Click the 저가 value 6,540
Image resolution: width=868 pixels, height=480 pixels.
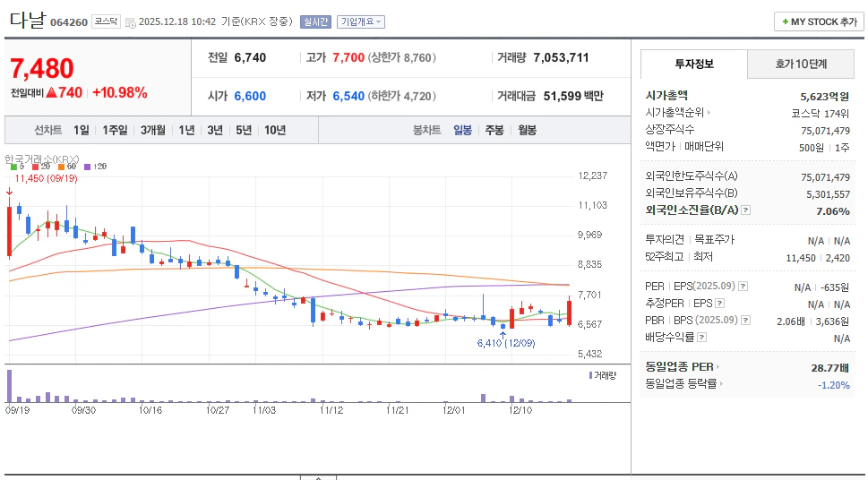tap(348, 96)
